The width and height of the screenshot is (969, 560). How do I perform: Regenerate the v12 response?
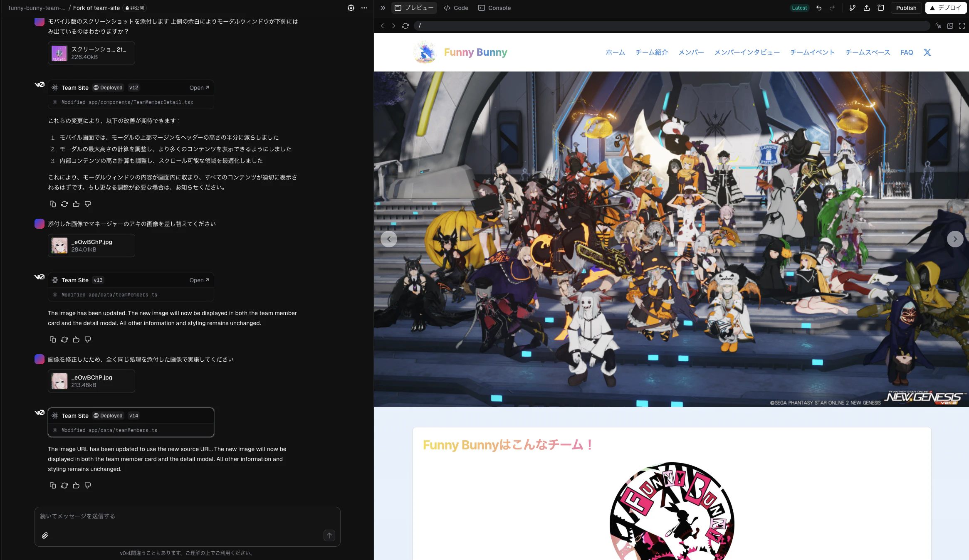tap(64, 204)
